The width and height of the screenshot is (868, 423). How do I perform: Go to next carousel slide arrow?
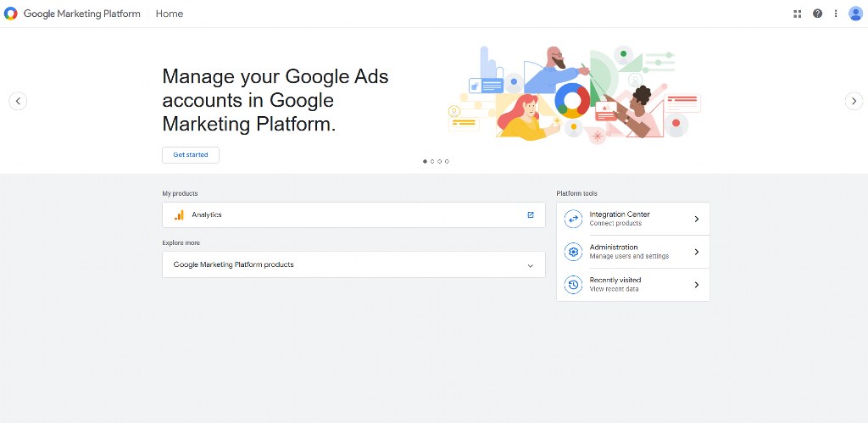pyautogui.click(x=854, y=101)
